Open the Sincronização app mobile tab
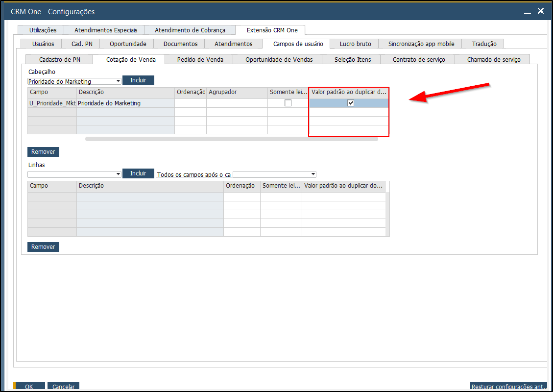Viewport: 553px width, 392px height. tap(421, 44)
